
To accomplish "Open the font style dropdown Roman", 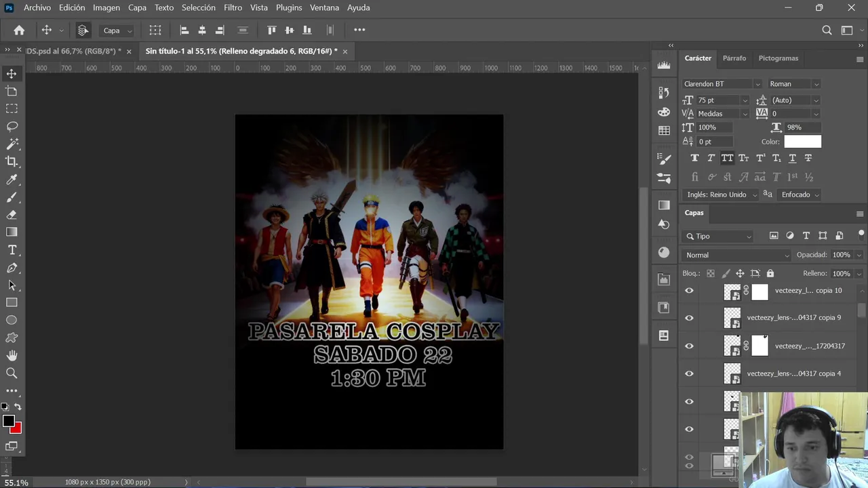I will coord(816,84).
